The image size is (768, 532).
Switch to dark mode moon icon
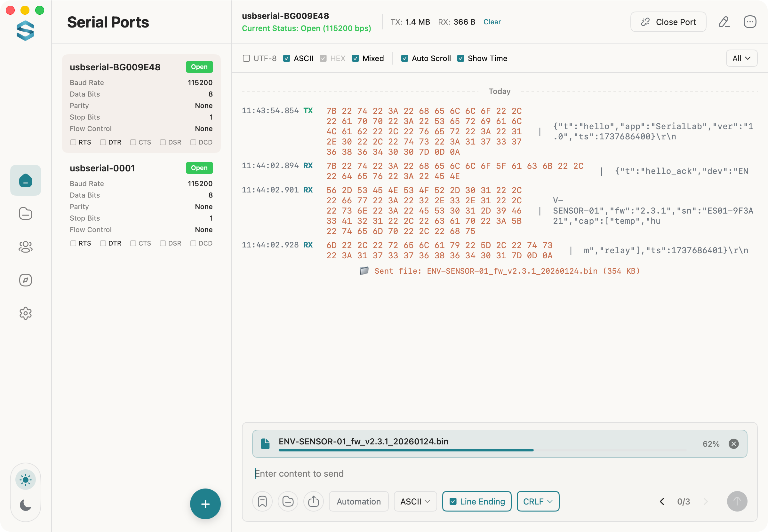point(25,505)
